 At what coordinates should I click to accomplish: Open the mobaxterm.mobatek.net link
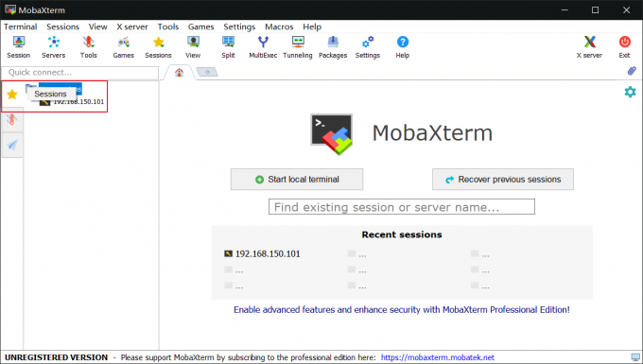click(x=438, y=357)
